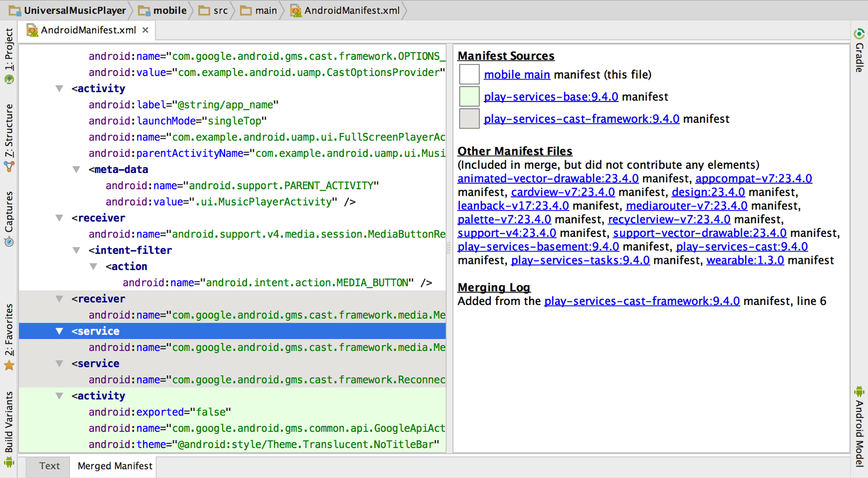Click the AndroidManifest.xml icon in the editor tab
Image resolution: width=868 pixels, height=478 pixels.
click(x=33, y=29)
